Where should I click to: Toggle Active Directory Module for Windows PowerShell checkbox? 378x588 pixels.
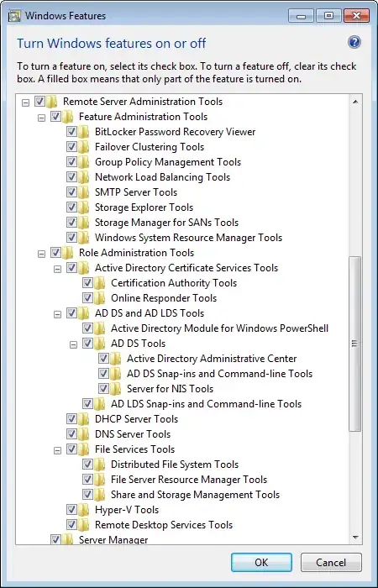(x=87, y=328)
